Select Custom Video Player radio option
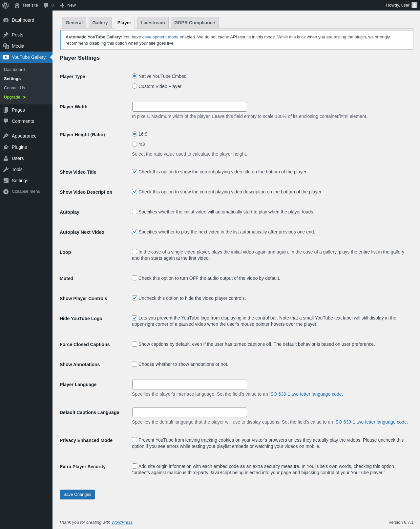The height and width of the screenshot is (529, 420). tap(135, 86)
